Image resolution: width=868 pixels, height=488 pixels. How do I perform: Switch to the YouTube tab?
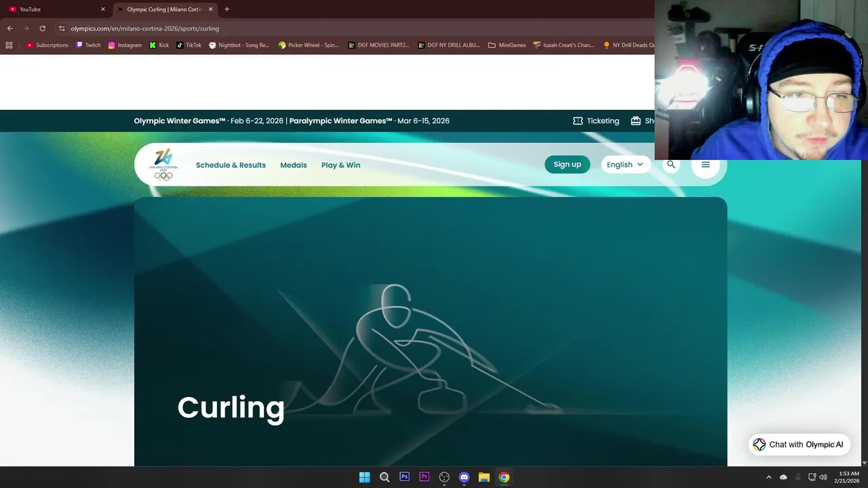pyautogui.click(x=56, y=9)
